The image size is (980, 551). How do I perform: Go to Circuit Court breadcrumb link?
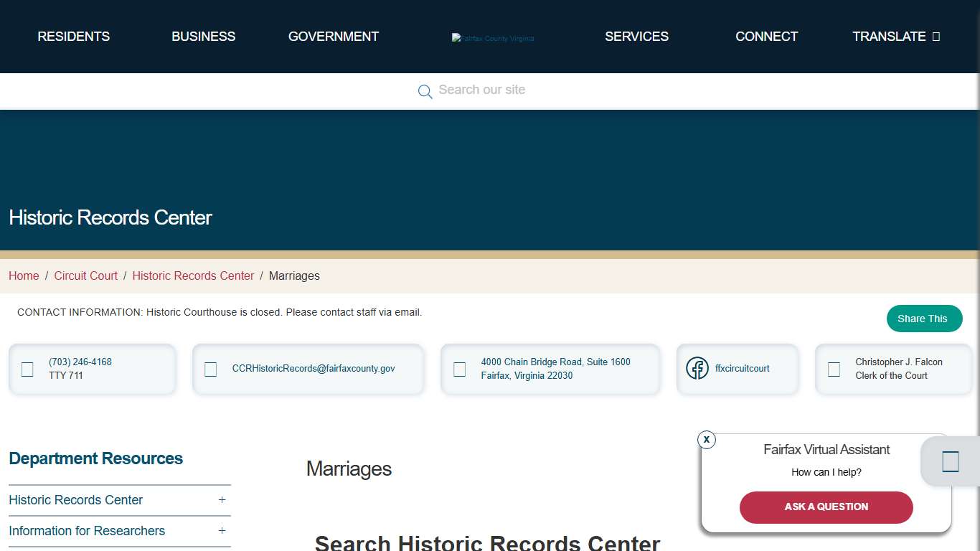pyautogui.click(x=86, y=276)
